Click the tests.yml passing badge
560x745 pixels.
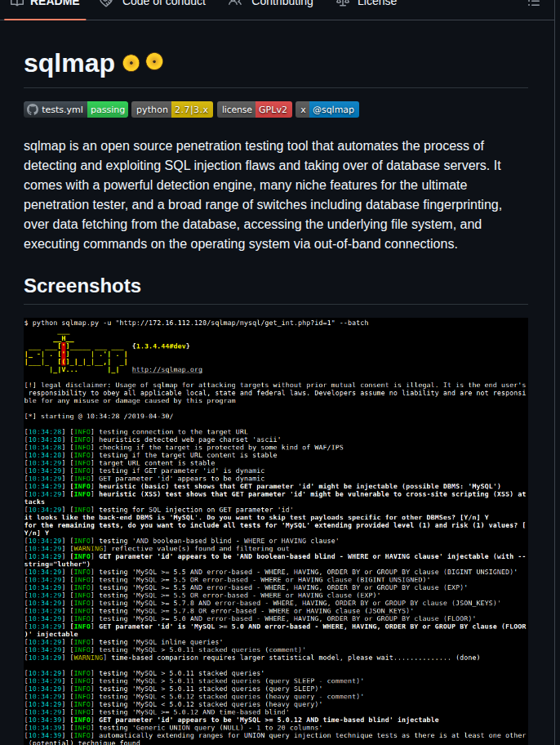point(76,109)
